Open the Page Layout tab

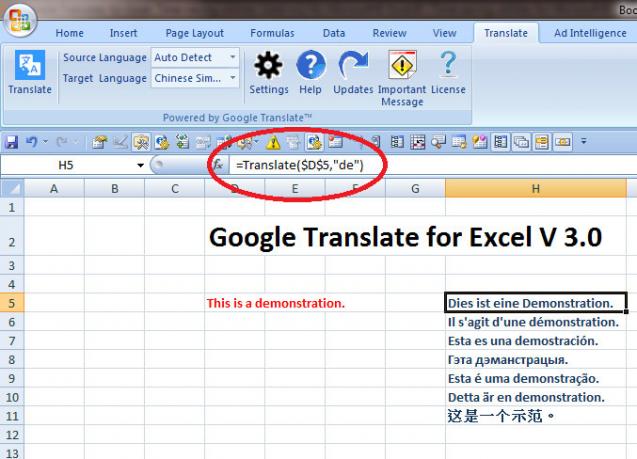pyautogui.click(x=195, y=33)
